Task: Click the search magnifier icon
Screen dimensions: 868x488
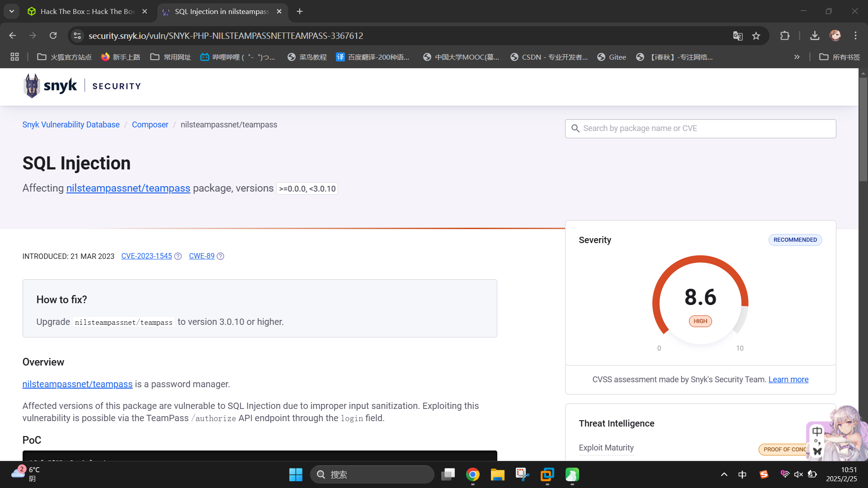Action: point(575,128)
